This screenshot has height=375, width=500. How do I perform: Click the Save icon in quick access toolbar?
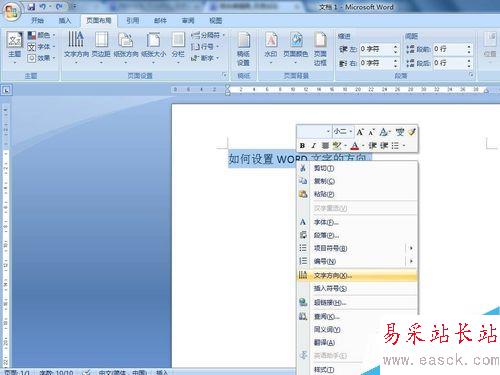[x=31, y=7]
